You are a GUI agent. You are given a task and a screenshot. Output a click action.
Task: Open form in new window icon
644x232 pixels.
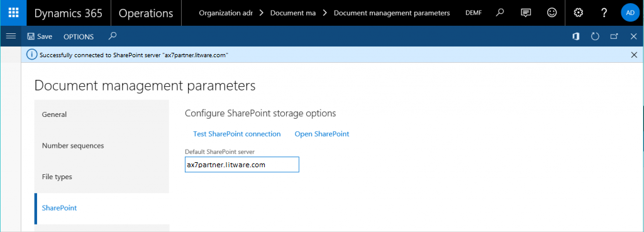point(614,36)
